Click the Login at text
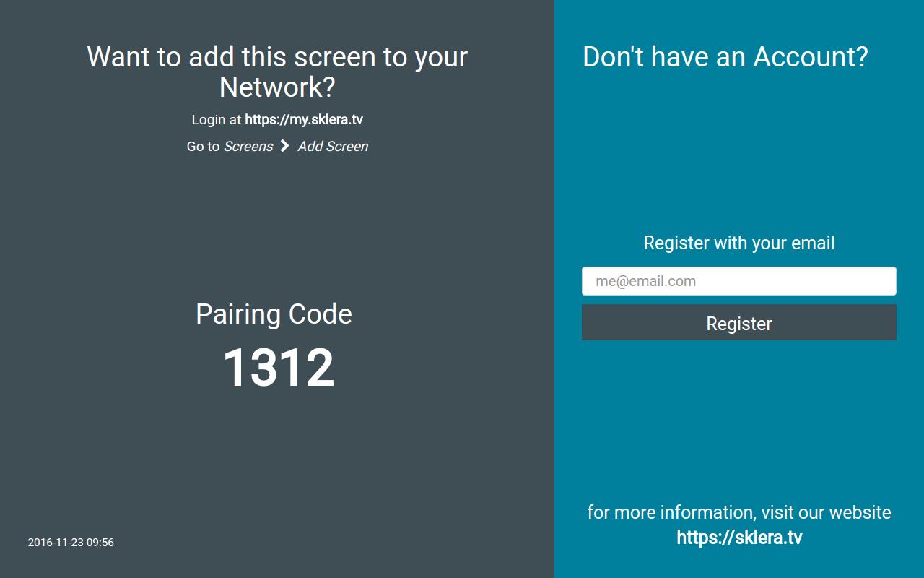The height and width of the screenshot is (578, 924). pos(217,120)
